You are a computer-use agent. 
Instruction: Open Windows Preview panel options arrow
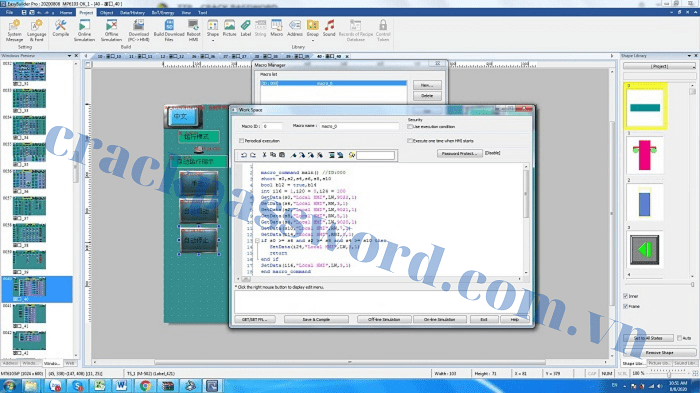point(69,56)
